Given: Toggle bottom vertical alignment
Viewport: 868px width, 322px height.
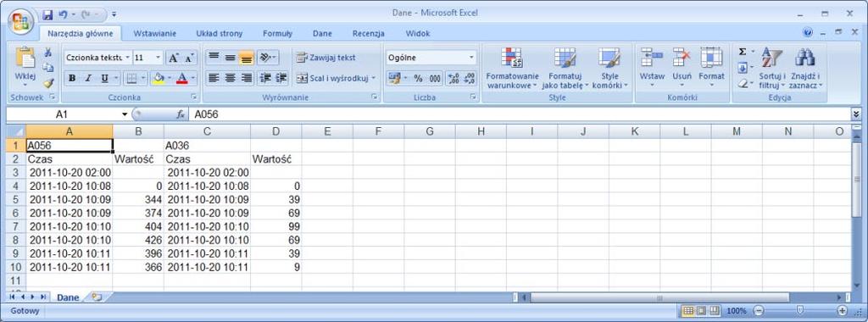Looking at the screenshot, I should pos(246,58).
